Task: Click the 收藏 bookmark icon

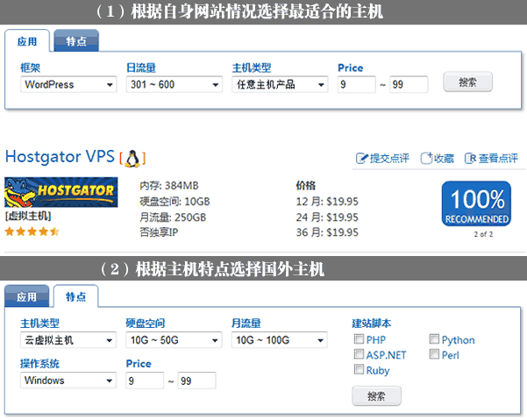Action: [x=427, y=158]
